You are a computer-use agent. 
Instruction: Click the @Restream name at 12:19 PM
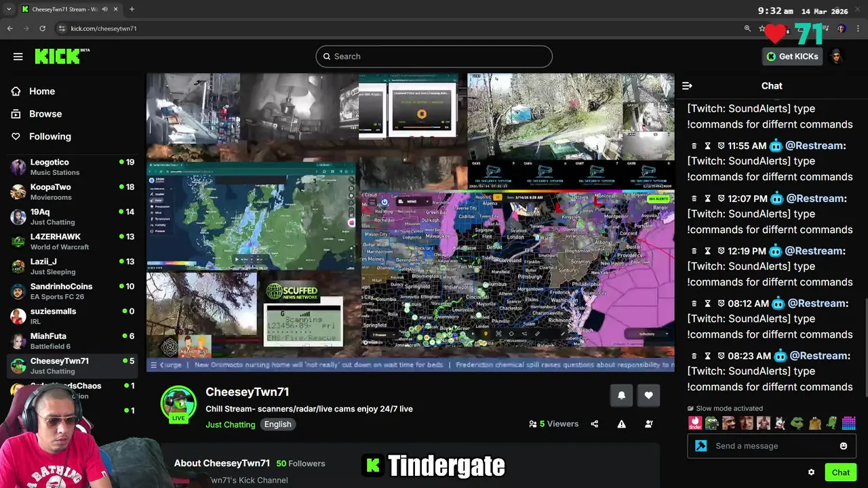tap(814, 251)
